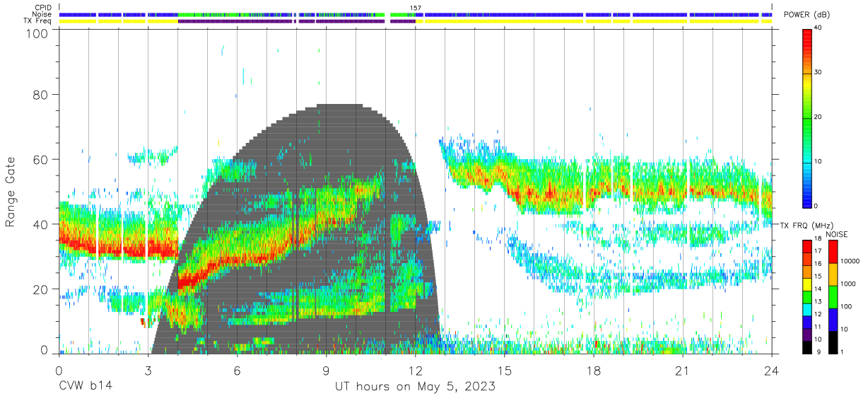Viewport: 868px width, 401px height.
Task: Click the 'Range Gate' y-axis title
Action: [11, 192]
